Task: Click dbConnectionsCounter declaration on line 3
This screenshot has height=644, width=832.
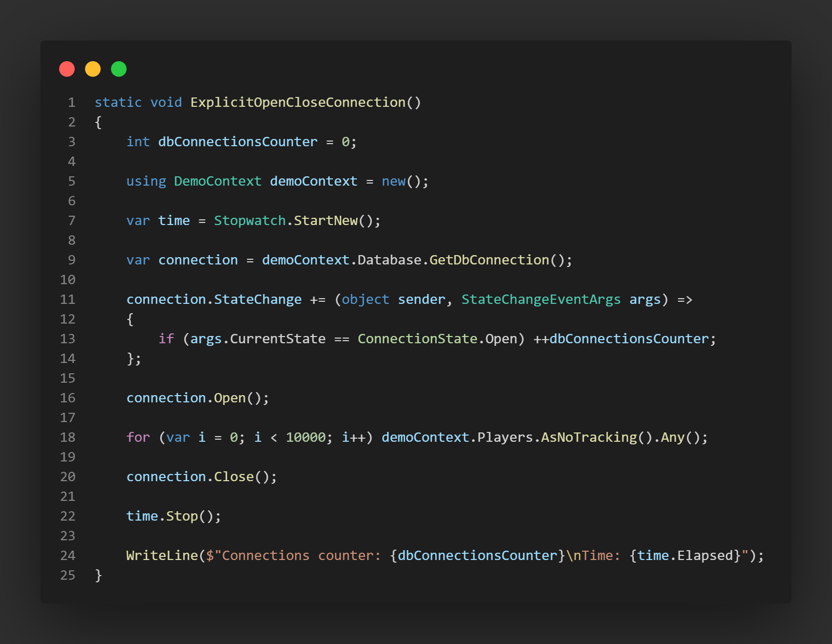Action: (238, 142)
